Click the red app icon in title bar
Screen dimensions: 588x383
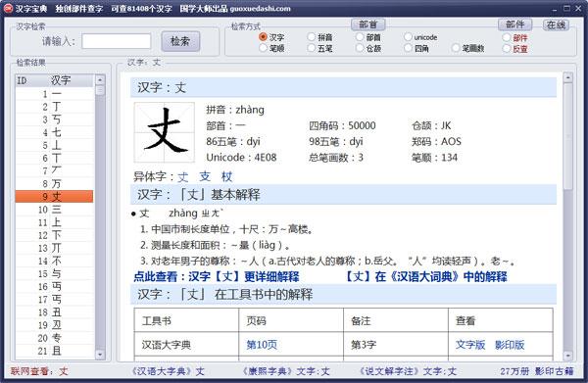(x=8, y=8)
